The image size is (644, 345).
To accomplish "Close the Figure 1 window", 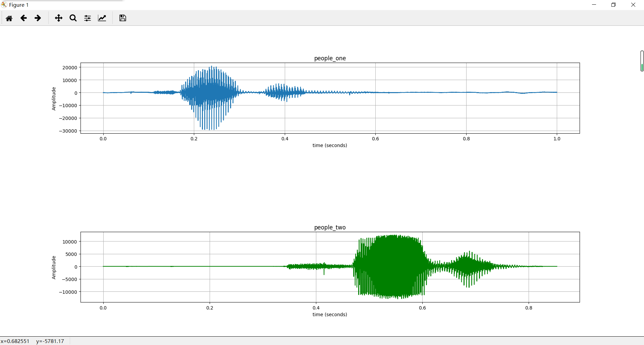I will [x=633, y=5].
